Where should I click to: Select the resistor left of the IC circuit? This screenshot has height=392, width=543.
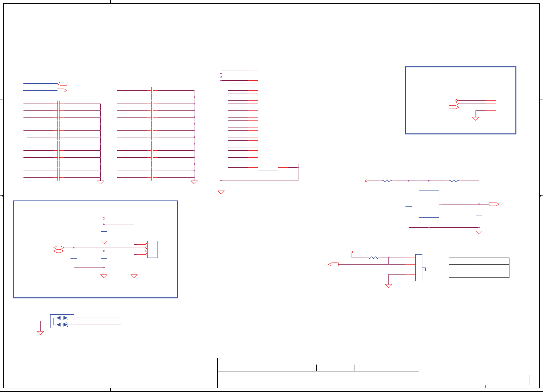point(387,181)
